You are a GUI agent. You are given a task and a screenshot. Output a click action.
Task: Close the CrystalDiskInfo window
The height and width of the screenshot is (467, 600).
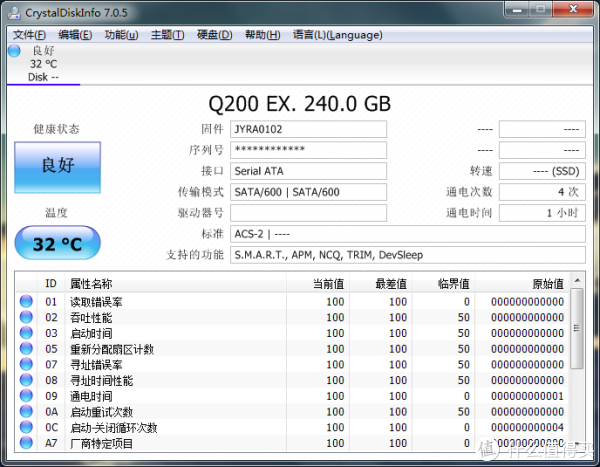pos(573,9)
